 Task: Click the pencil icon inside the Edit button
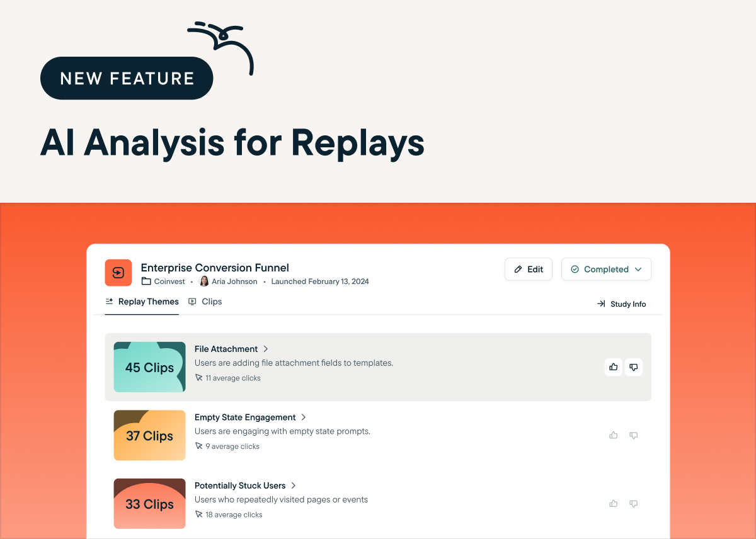519,269
